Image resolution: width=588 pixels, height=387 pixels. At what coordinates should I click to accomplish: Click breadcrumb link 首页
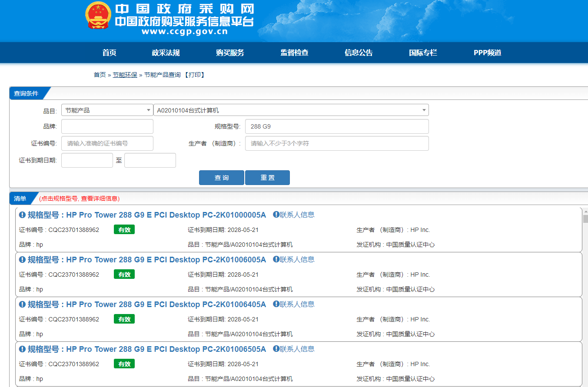(100, 75)
